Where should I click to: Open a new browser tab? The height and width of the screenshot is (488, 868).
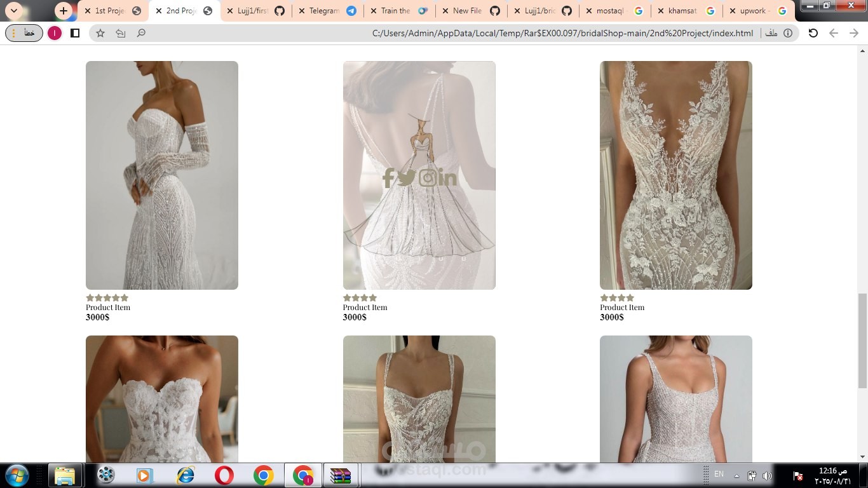coord(63,11)
